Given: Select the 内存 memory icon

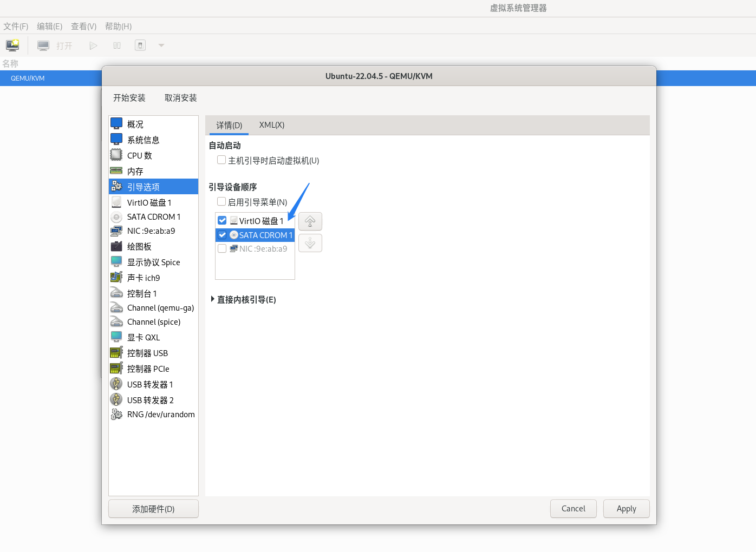Looking at the screenshot, I should pos(116,171).
